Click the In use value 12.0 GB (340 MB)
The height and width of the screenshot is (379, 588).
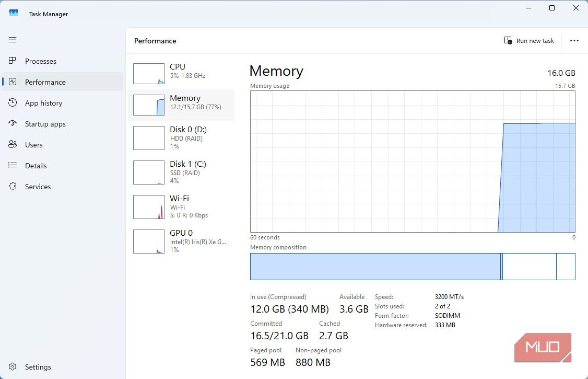289,309
